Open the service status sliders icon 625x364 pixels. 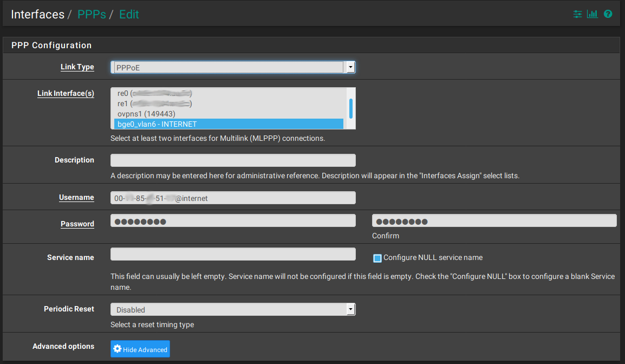pyautogui.click(x=578, y=14)
